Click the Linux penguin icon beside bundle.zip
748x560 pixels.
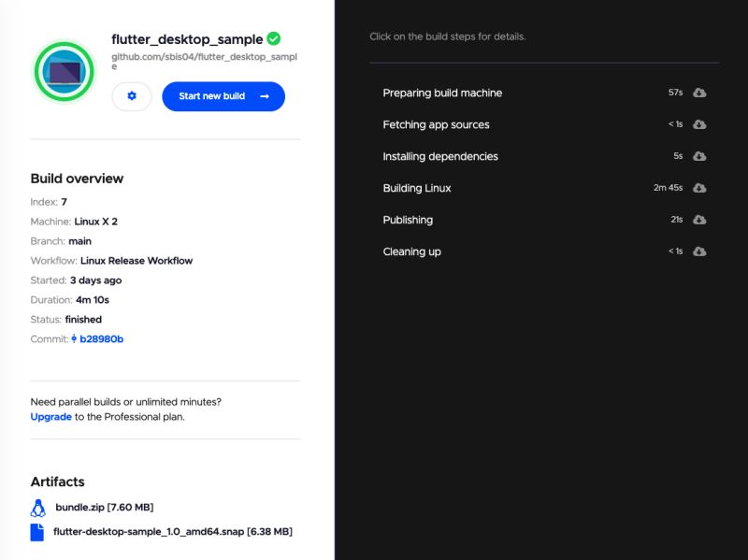pos(38,508)
